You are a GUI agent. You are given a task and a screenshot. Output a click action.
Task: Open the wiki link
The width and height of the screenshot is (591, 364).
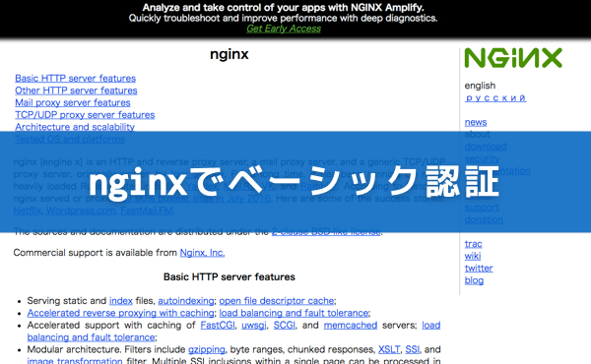pyautogui.click(x=473, y=256)
